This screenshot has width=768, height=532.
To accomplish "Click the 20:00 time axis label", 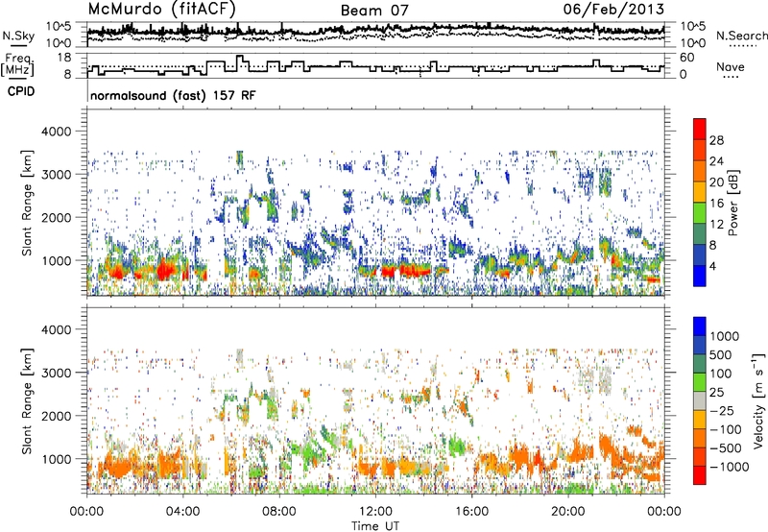I will [567, 512].
